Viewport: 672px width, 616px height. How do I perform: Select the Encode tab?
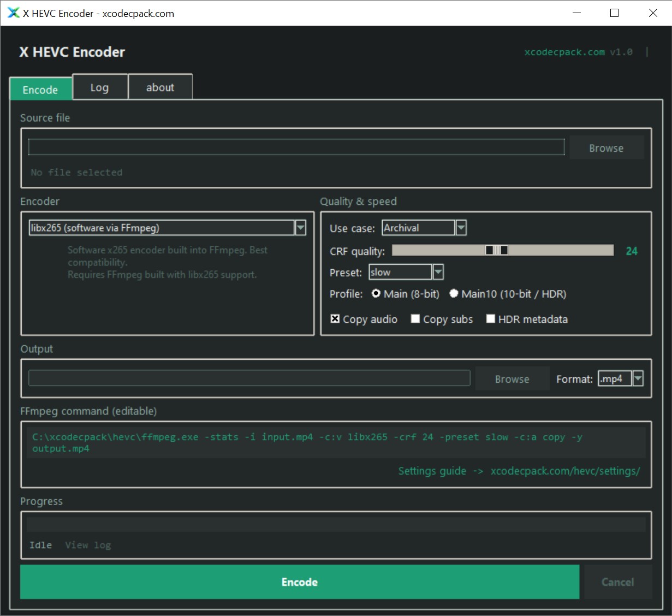pyautogui.click(x=40, y=89)
